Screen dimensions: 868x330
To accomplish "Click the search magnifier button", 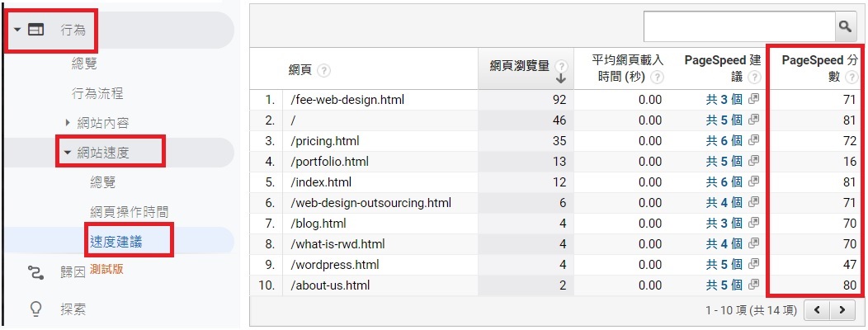I will pos(845,26).
